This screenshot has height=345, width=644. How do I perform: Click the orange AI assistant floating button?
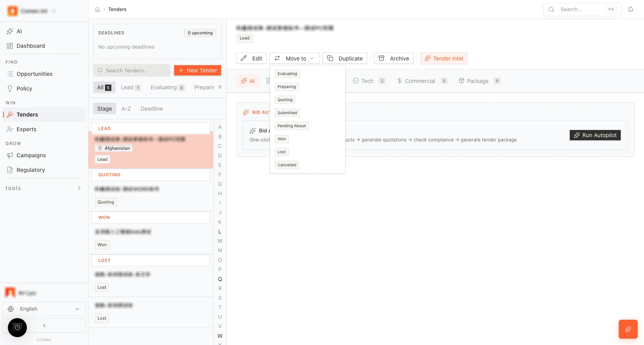pyautogui.click(x=628, y=329)
